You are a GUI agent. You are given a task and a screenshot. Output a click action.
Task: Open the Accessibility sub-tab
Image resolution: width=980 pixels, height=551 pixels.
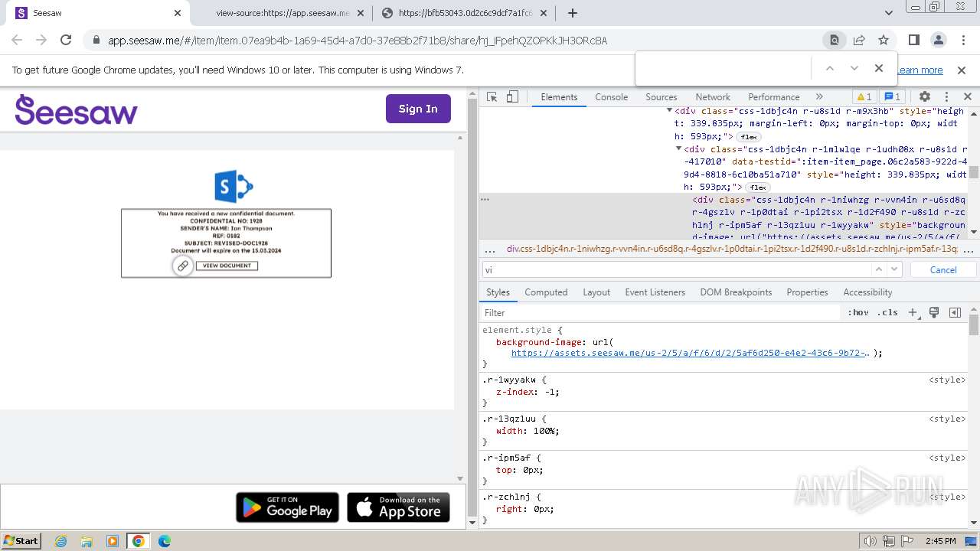(867, 292)
